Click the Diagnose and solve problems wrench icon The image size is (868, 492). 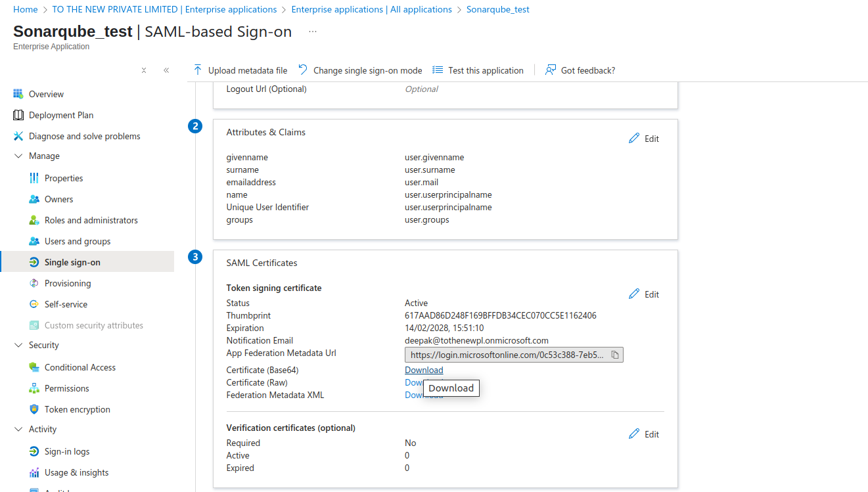coord(18,136)
